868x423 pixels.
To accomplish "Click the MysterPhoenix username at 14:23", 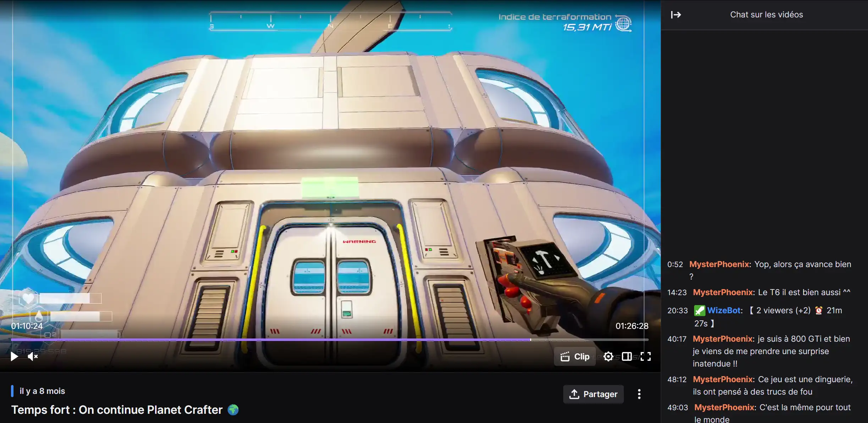I will coord(723,292).
